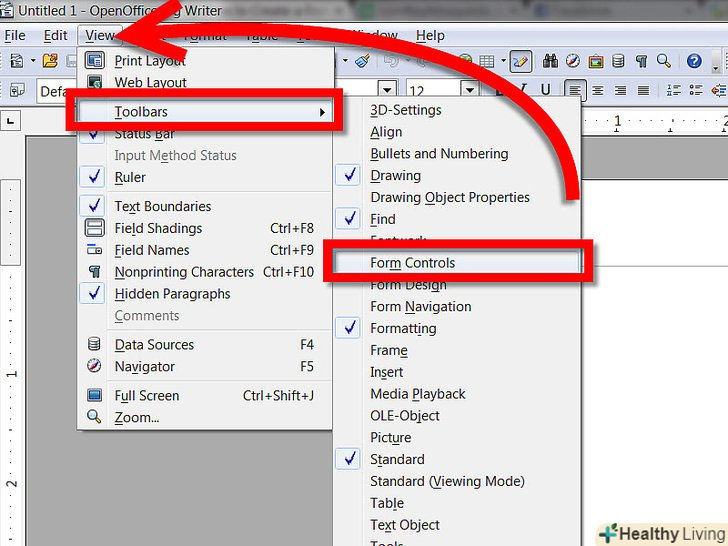The height and width of the screenshot is (546, 728).
Task: Click Field Shadings in the View menu
Action: [x=205, y=228]
